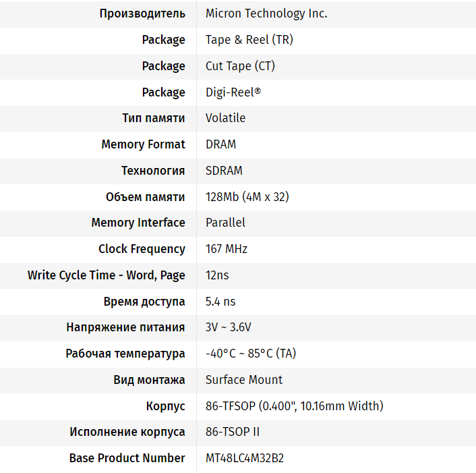The height and width of the screenshot is (473, 476).
Task: Select the 86-TFSOP (0.400", 10.16mm Width) value
Action: 294,406
